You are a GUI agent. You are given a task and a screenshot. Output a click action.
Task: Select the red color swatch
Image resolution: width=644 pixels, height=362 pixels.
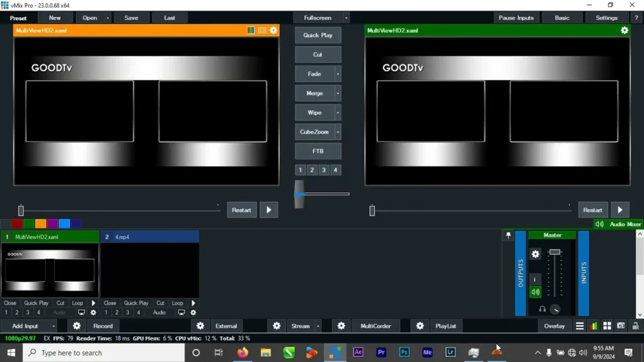pos(17,224)
